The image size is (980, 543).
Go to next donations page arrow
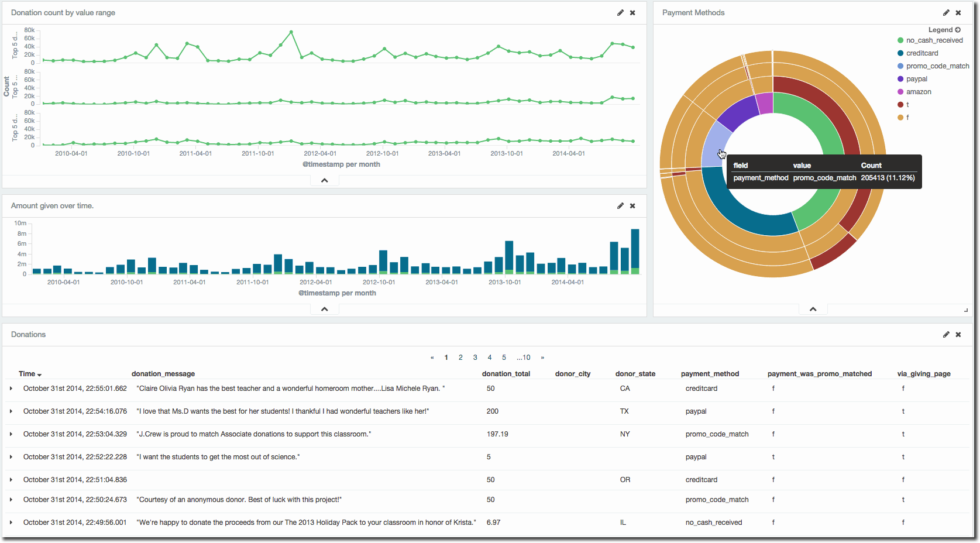pos(542,358)
